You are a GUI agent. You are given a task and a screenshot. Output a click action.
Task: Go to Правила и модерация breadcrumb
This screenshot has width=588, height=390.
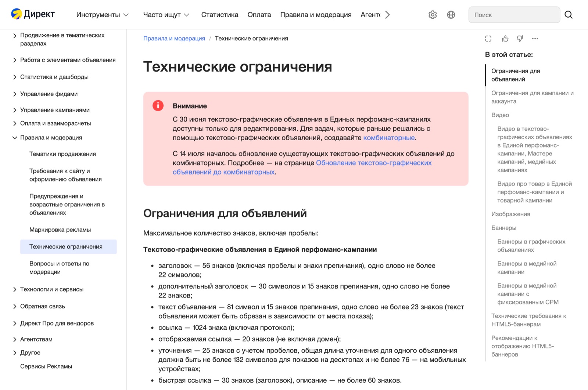pyautogui.click(x=174, y=39)
